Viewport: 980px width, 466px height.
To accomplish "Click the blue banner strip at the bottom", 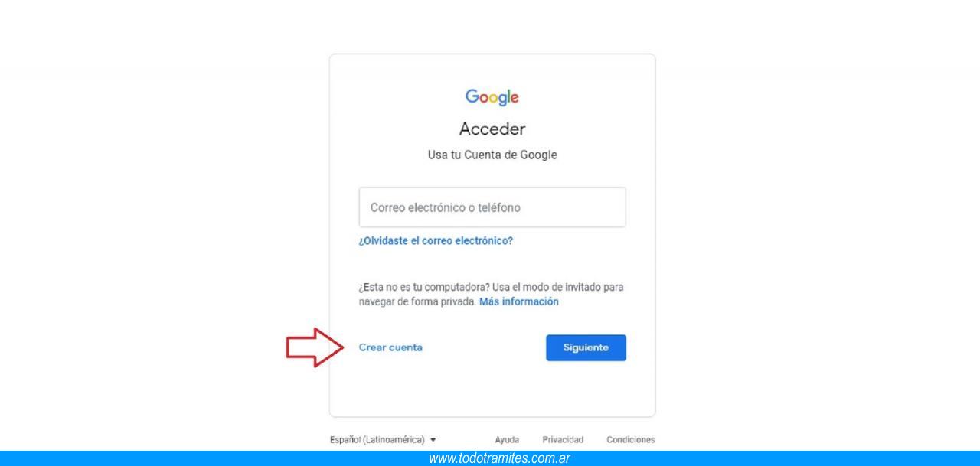I will [x=490, y=458].
